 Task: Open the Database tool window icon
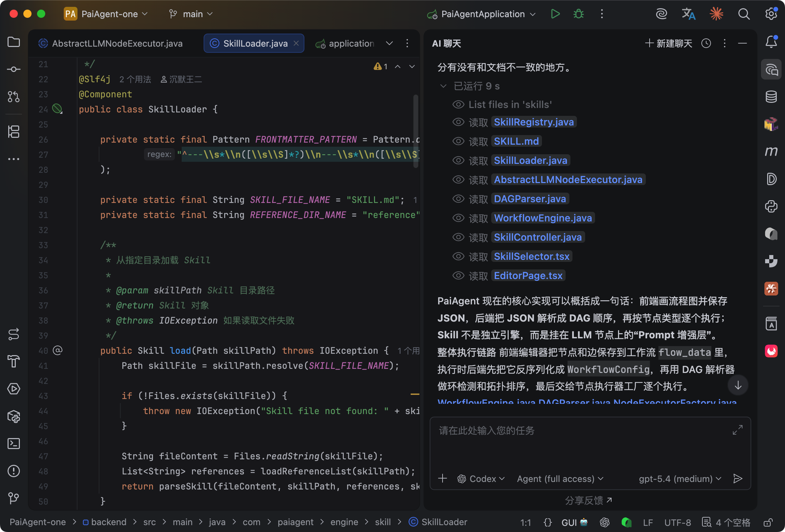point(771,97)
